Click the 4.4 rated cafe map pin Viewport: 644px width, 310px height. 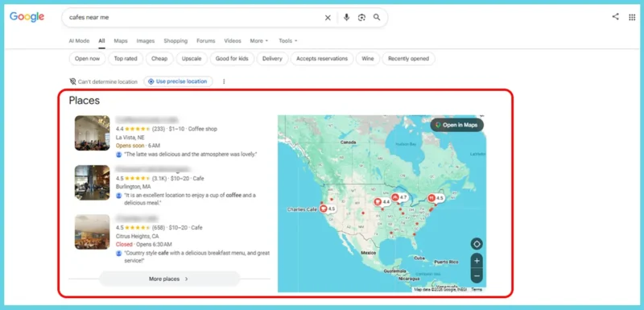tap(382, 202)
